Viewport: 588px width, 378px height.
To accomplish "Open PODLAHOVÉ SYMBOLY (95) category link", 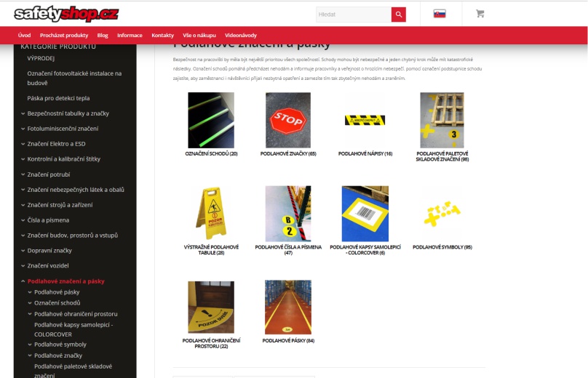I will coord(442,247).
